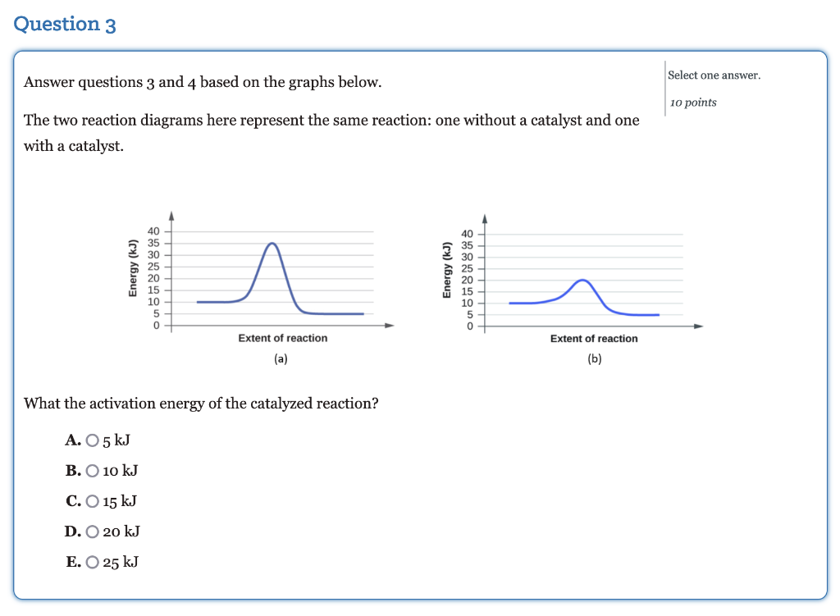Click the graph label '(b)'
840x616 pixels.
point(594,358)
